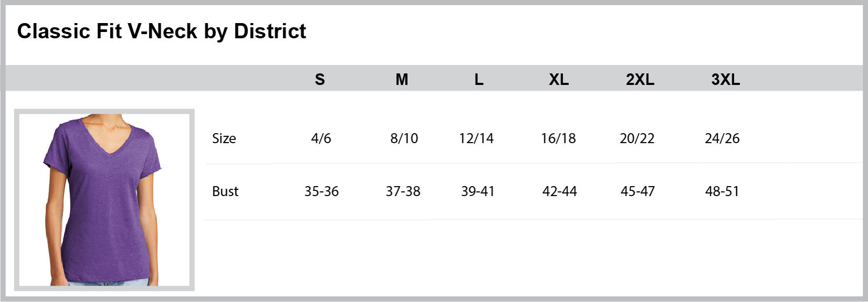
Task: Click the purple V-neck shirt thumbnail
Action: pos(104,200)
